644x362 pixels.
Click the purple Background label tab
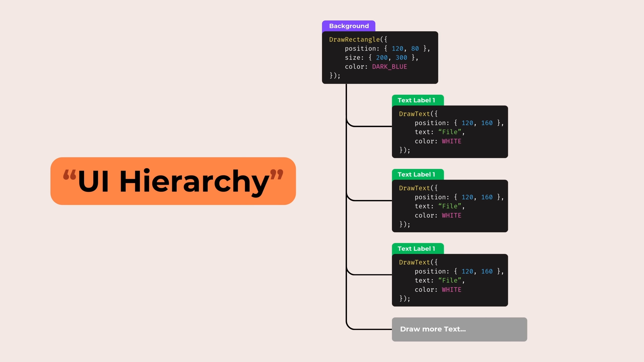(x=349, y=26)
